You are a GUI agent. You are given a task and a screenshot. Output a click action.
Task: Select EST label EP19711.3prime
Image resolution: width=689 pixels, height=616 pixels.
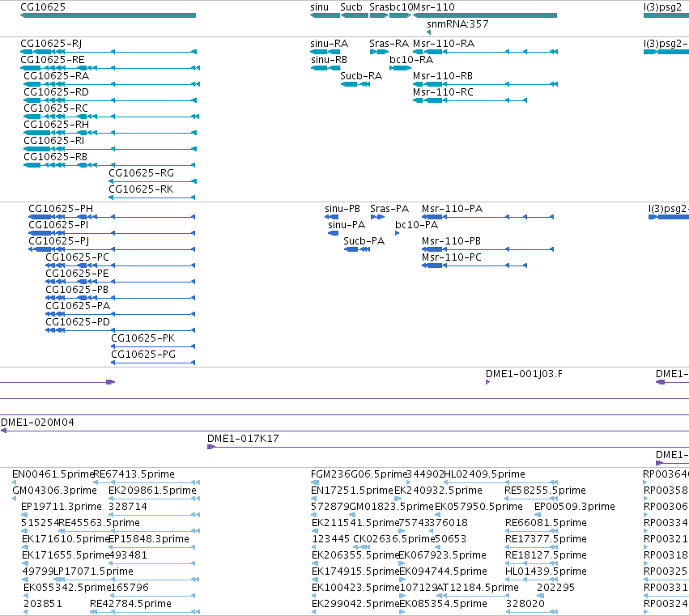[62, 507]
